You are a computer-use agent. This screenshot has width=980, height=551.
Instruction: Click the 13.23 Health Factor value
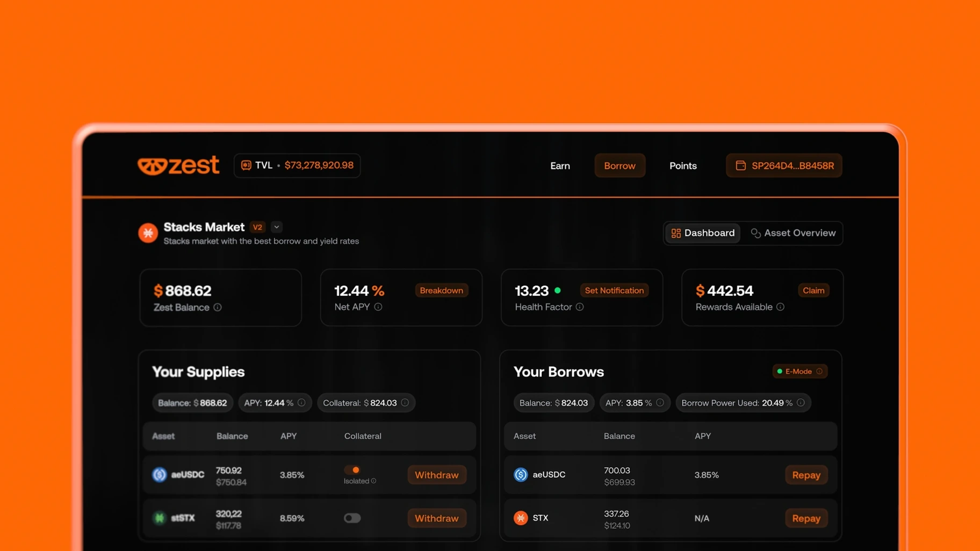[x=532, y=291]
